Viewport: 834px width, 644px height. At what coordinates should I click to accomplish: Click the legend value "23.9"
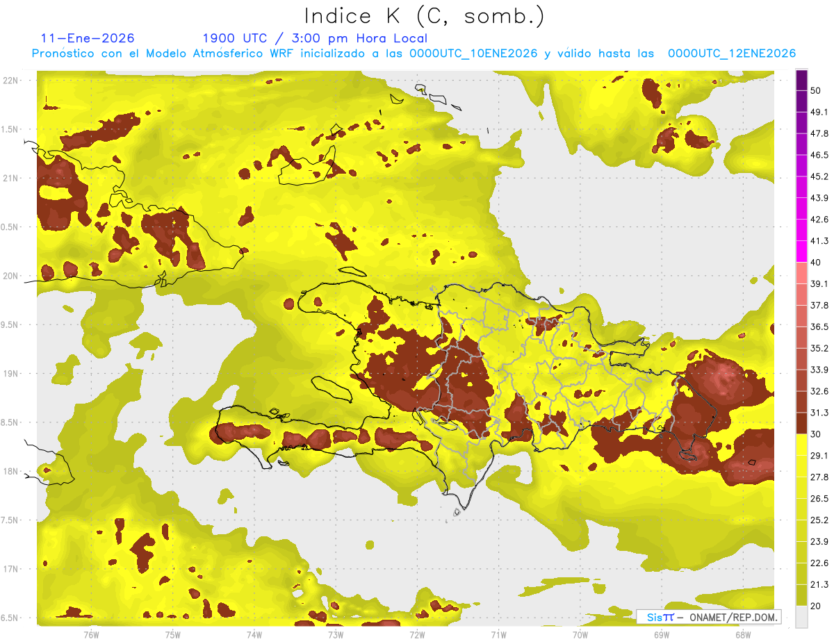[819, 542]
